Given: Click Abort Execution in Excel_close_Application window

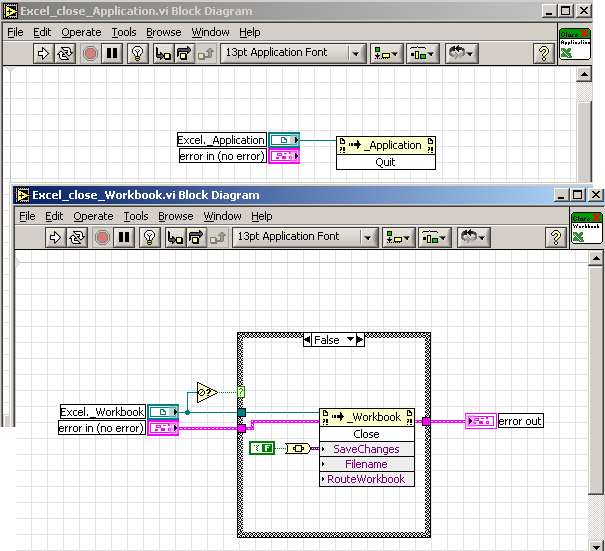Looking at the screenshot, I should pos(90,53).
